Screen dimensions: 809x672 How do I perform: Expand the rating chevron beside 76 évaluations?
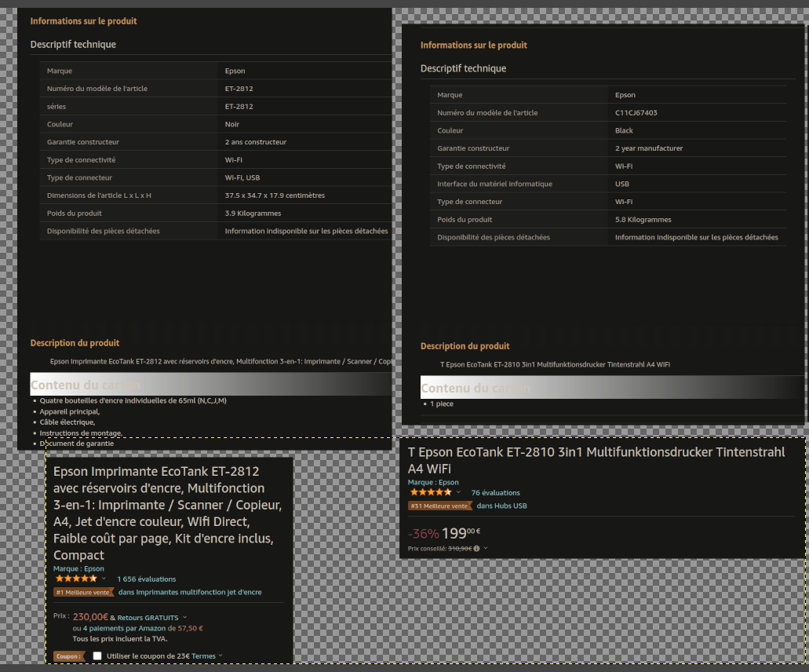tap(458, 492)
